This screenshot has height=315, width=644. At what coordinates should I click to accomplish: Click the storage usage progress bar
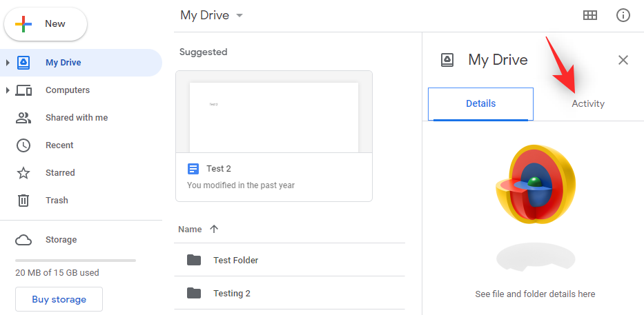[75, 261]
